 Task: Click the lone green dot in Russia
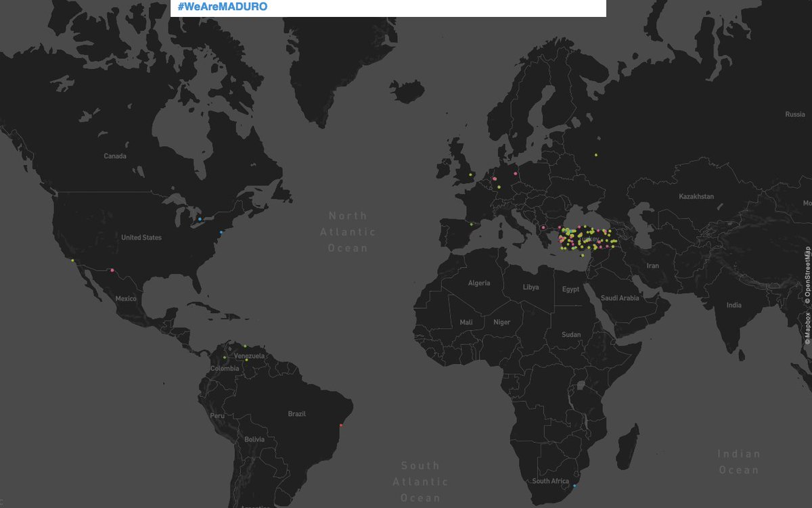click(x=596, y=155)
